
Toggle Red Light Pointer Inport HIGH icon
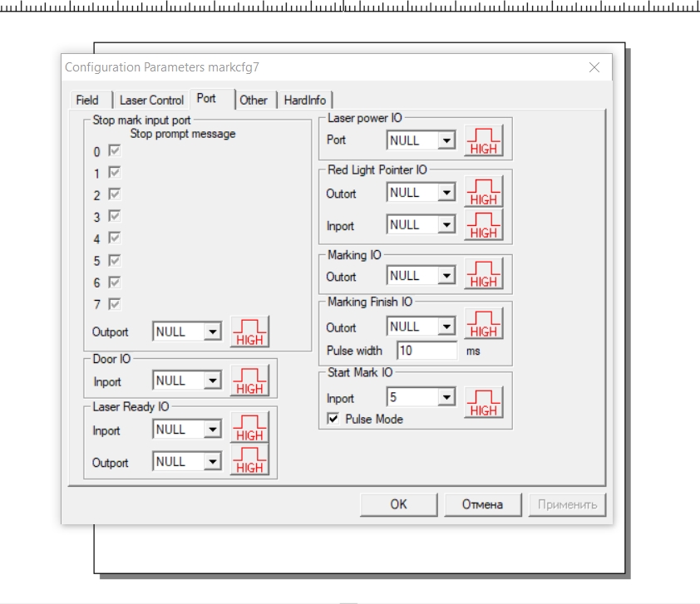(483, 225)
